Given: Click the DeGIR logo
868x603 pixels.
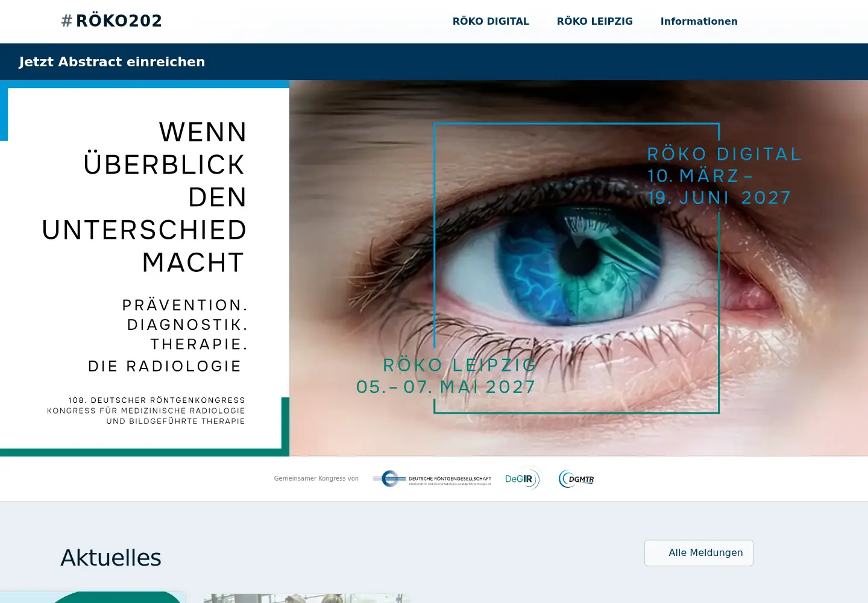Looking at the screenshot, I should (x=523, y=479).
